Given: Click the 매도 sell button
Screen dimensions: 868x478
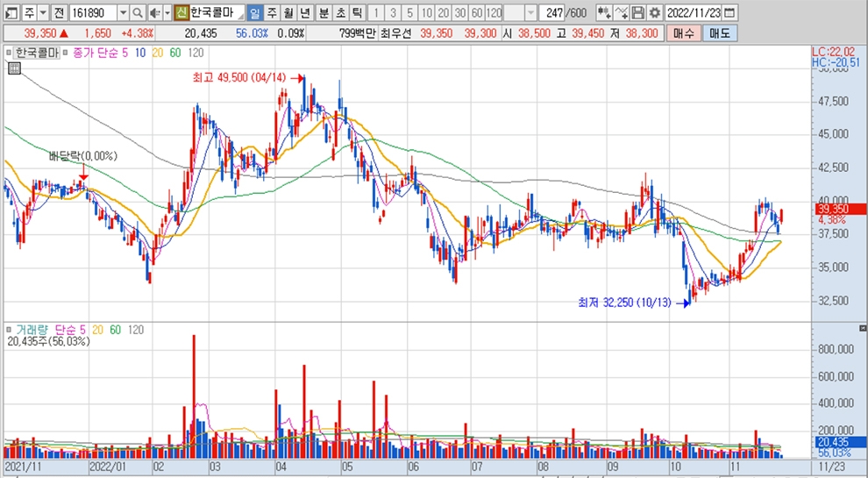Looking at the screenshot, I should tap(719, 32).
